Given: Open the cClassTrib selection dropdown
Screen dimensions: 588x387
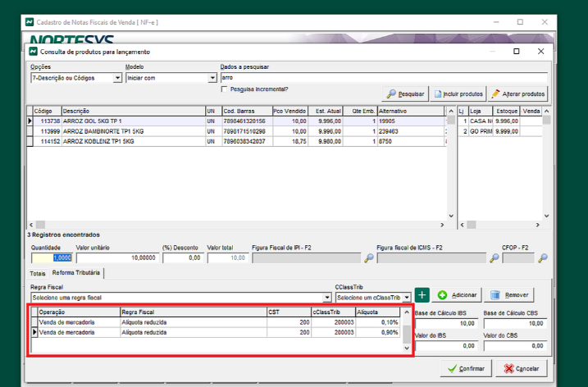Looking at the screenshot, I should coord(406,298).
